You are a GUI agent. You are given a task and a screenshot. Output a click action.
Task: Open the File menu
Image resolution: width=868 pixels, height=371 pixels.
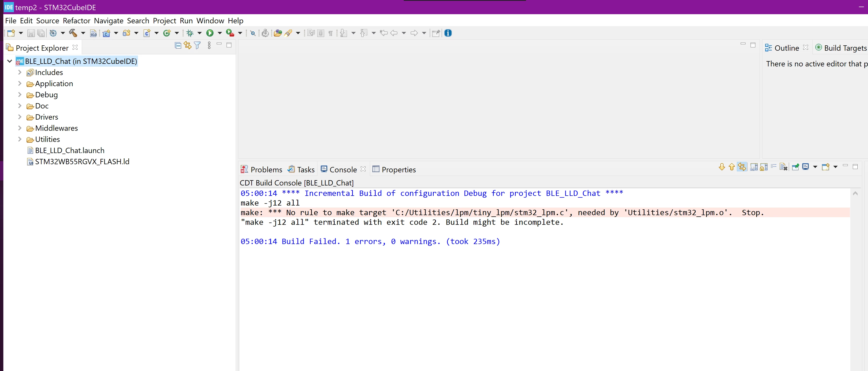pyautogui.click(x=11, y=21)
